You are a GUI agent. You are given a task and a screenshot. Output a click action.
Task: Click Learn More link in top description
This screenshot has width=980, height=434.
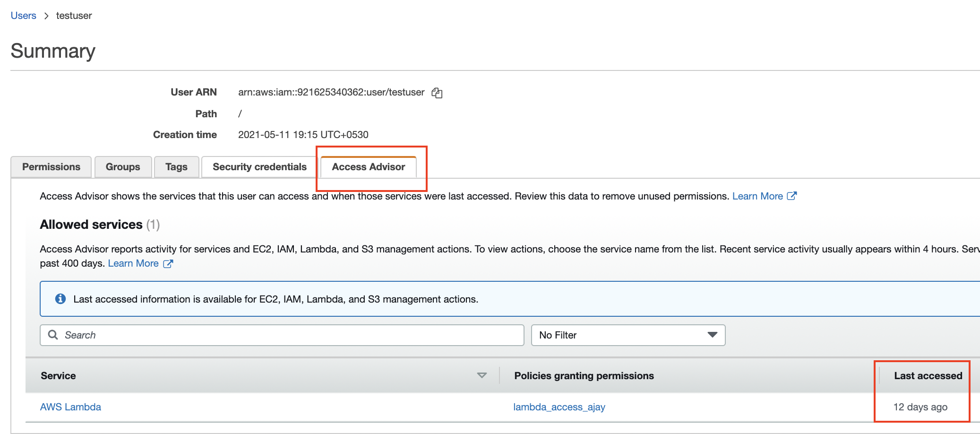click(x=757, y=196)
